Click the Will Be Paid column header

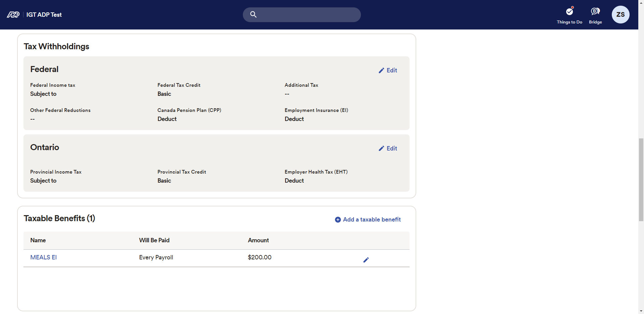coord(154,240)
